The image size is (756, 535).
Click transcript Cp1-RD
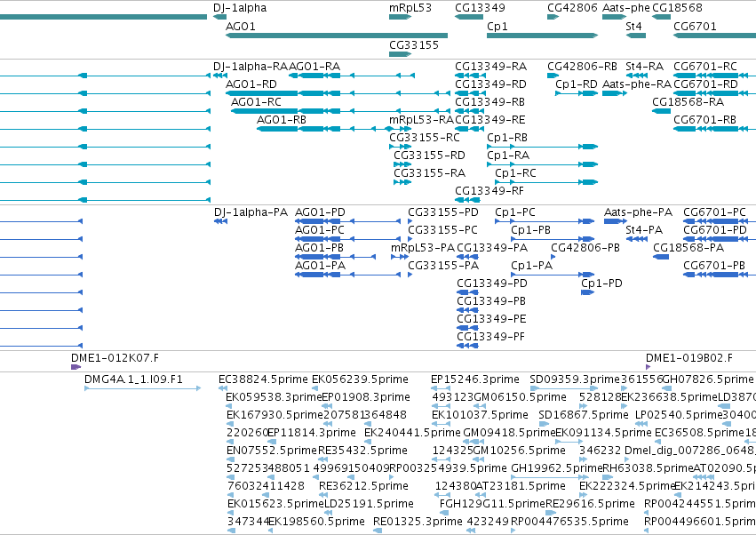pyautogui.click(x=577, y=84)
